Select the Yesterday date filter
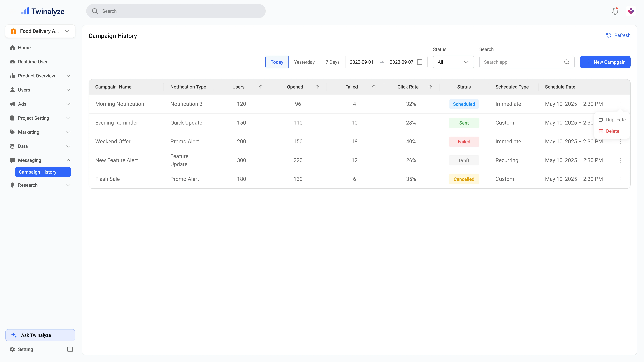This screenshot has height=362, width=644. [304, 62]
